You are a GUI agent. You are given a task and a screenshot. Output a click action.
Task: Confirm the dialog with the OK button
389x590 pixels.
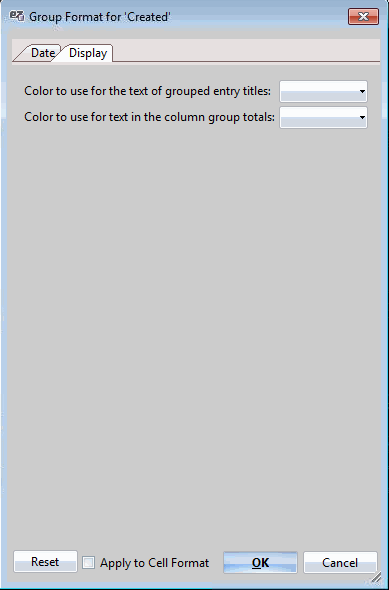pyautogui.click(x=260, y=563)
